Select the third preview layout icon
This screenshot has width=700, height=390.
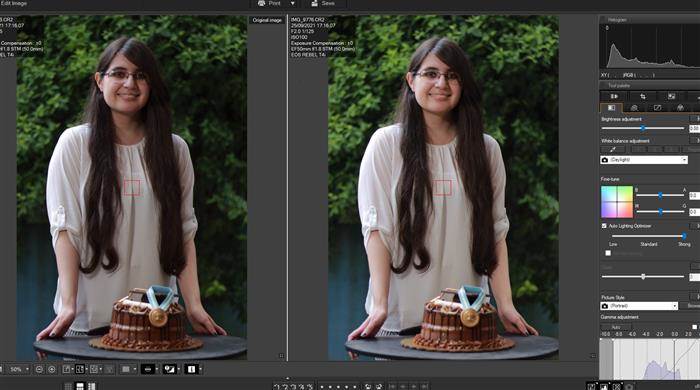tap(94, 369)
